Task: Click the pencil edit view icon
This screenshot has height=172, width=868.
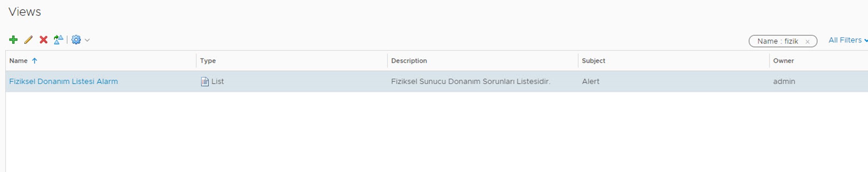Action: coord(28,40)
